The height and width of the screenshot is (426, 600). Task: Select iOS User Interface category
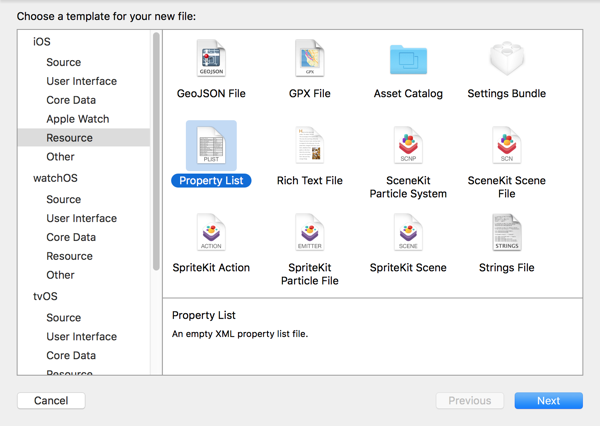click(x=81, y=81)
